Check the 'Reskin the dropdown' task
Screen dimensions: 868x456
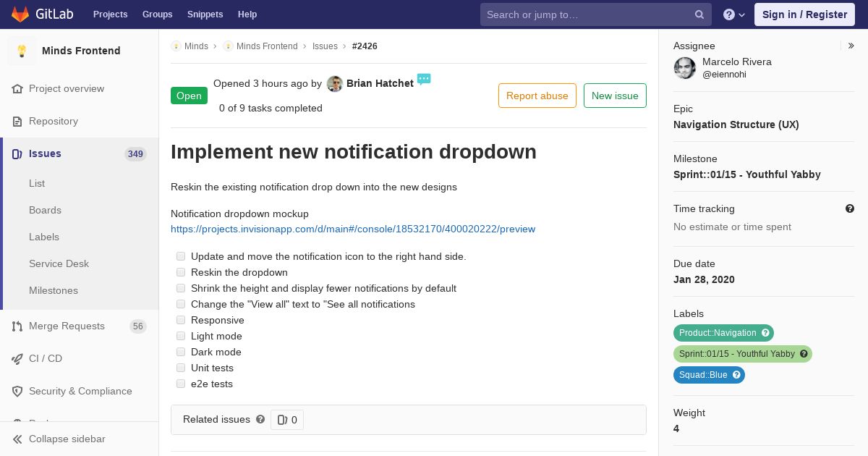[181, 272]
